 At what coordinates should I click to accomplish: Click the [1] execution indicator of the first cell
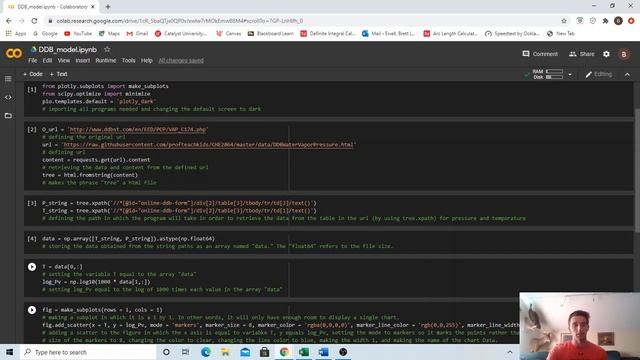coord(32,89)
